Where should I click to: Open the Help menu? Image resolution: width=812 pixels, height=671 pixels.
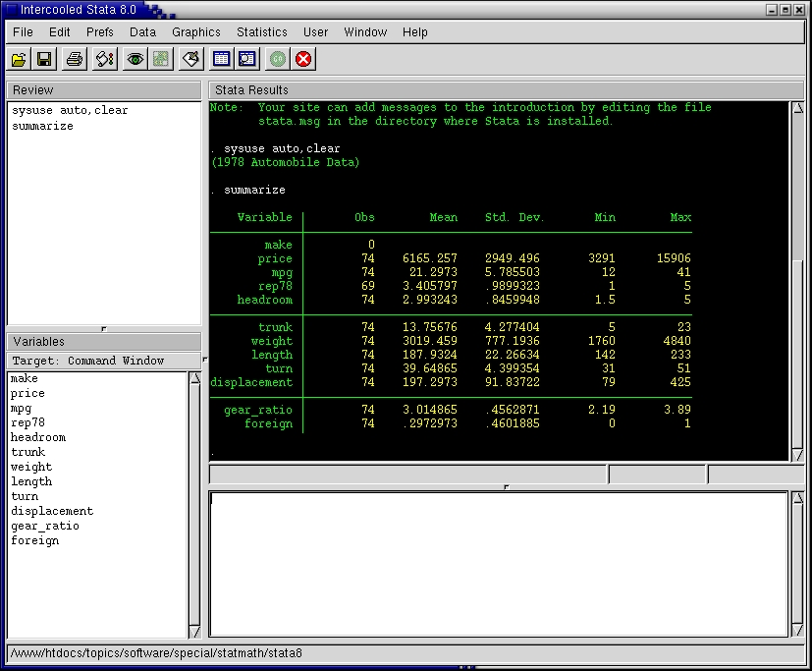(x=415, y=32)
